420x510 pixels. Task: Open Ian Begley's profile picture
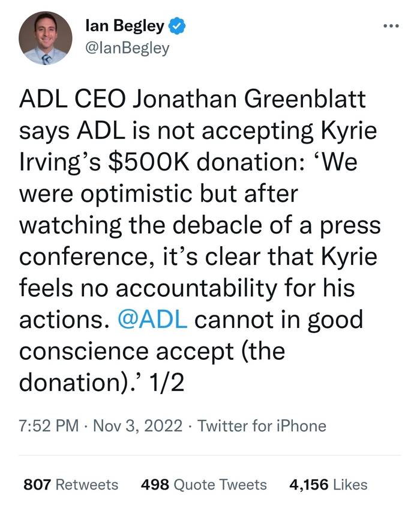tap(46, 38)
